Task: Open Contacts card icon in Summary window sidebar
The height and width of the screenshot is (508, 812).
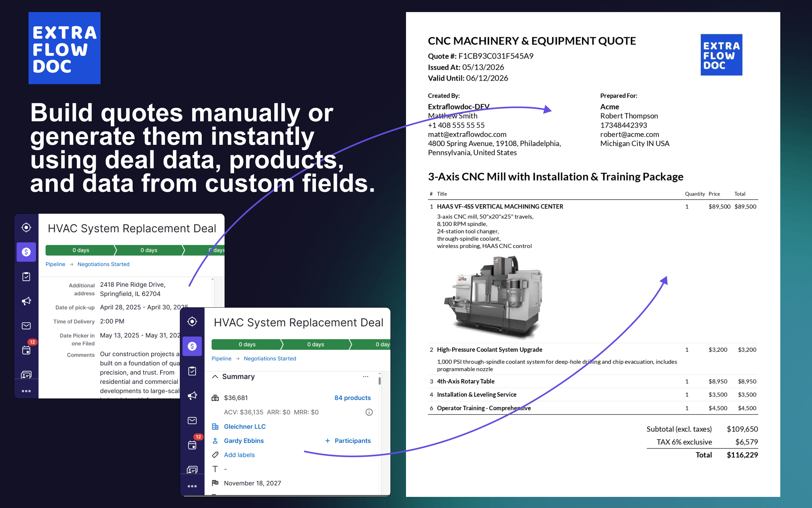Action: pyautogui.click(x=192, y=469)
